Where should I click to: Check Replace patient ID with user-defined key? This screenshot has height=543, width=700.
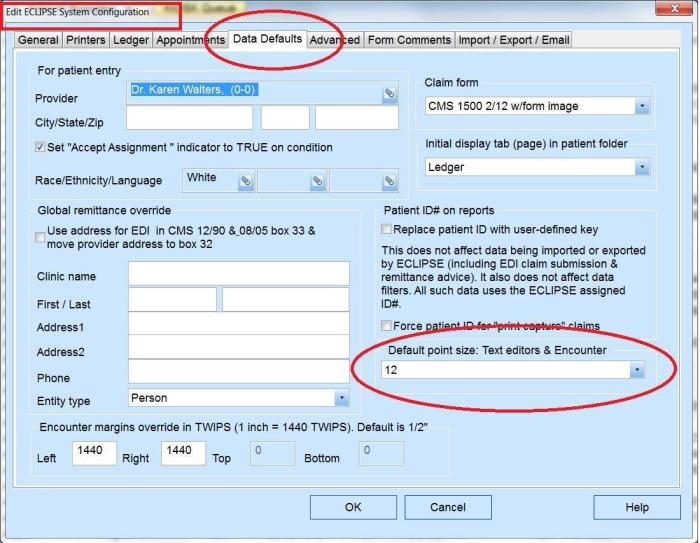[x=387, y=229]
